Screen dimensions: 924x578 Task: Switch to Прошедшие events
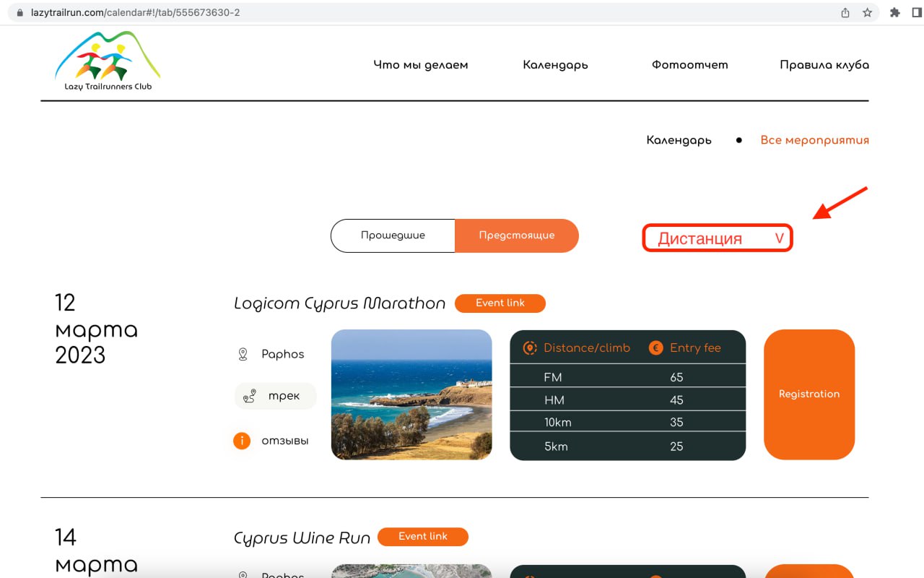click(x=393, y=236)
